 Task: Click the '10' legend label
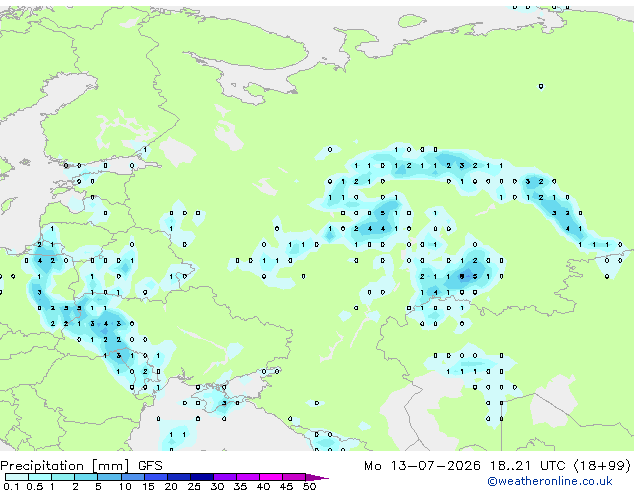click(x=125, y=486)
